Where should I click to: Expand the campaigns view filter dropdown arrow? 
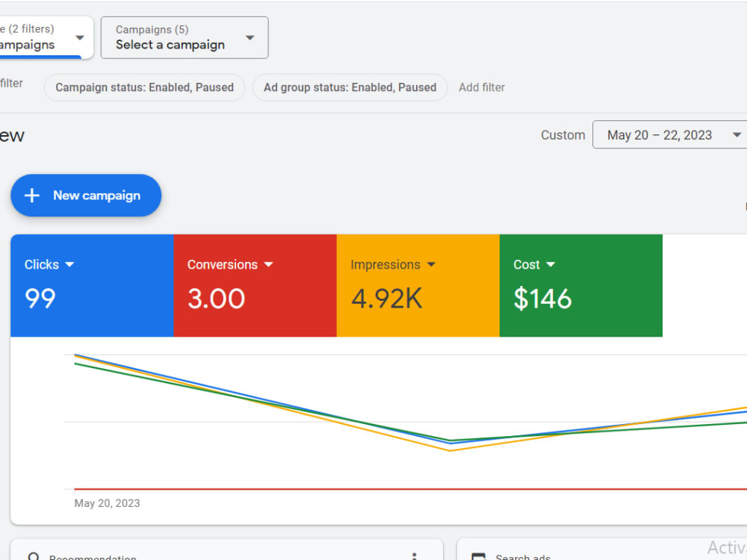[x=80, y=37]
